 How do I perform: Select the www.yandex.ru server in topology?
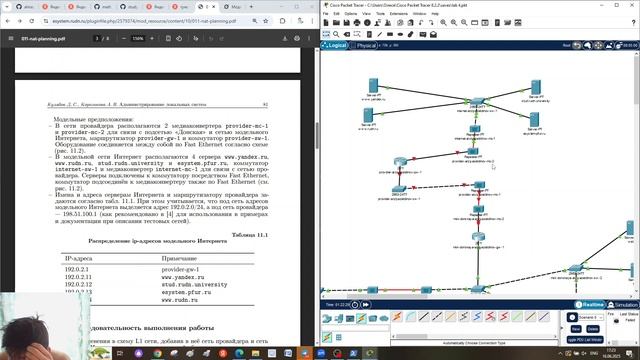tap(373, 86)
